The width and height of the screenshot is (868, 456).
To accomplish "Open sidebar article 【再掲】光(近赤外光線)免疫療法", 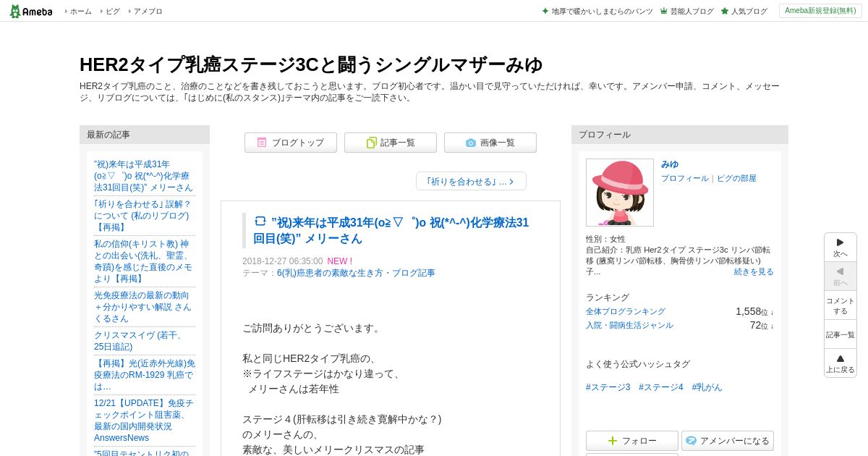I will click(145, 375).
